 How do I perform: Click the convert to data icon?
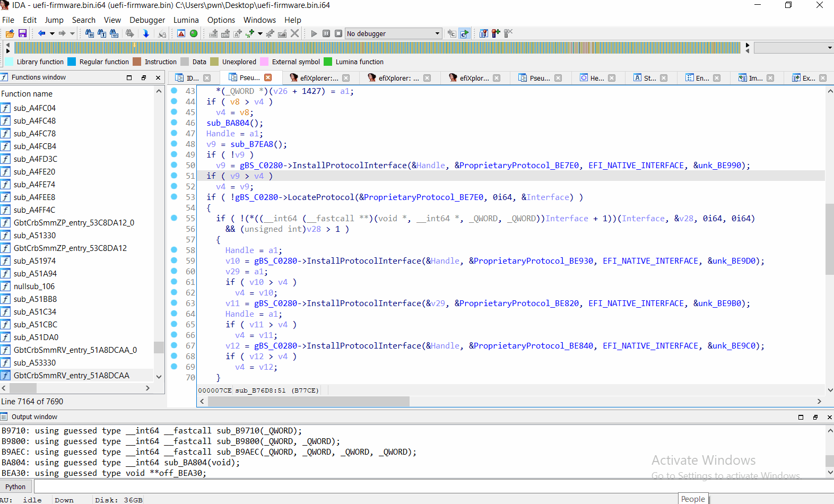click(x=225, y=33)
